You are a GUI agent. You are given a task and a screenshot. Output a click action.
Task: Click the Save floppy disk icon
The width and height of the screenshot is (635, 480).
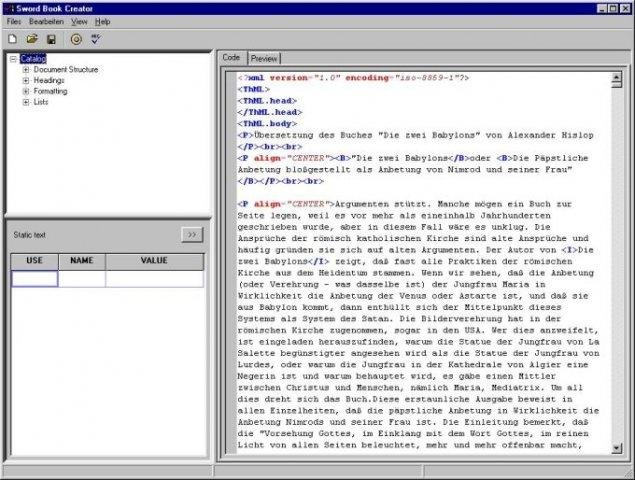[x=51, y=39]
